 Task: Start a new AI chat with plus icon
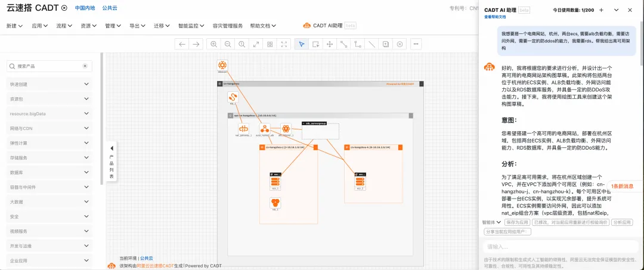tap(601, 10)
